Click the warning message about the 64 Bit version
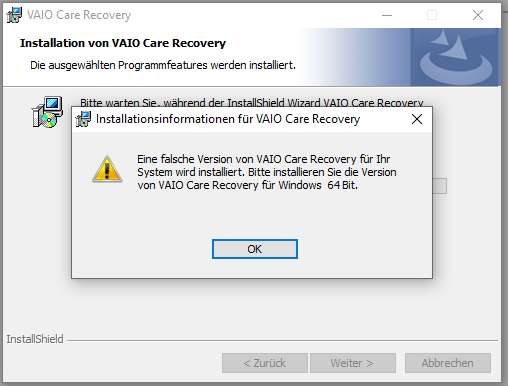Image resolution: width=508 pixels, height=386 pixels. point(267,172)
